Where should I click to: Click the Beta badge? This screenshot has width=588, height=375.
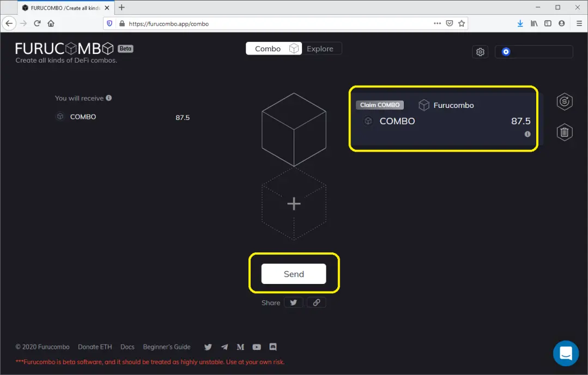126,49
